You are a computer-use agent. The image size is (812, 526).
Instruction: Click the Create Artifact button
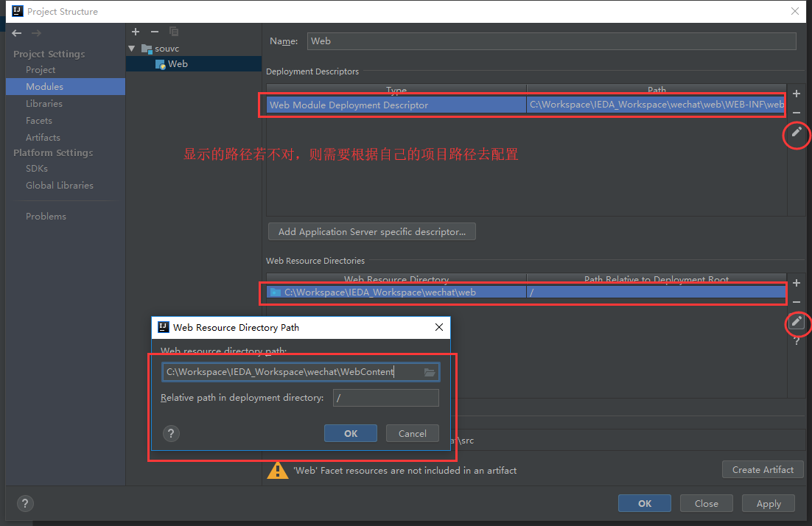[x=763, y=469]
